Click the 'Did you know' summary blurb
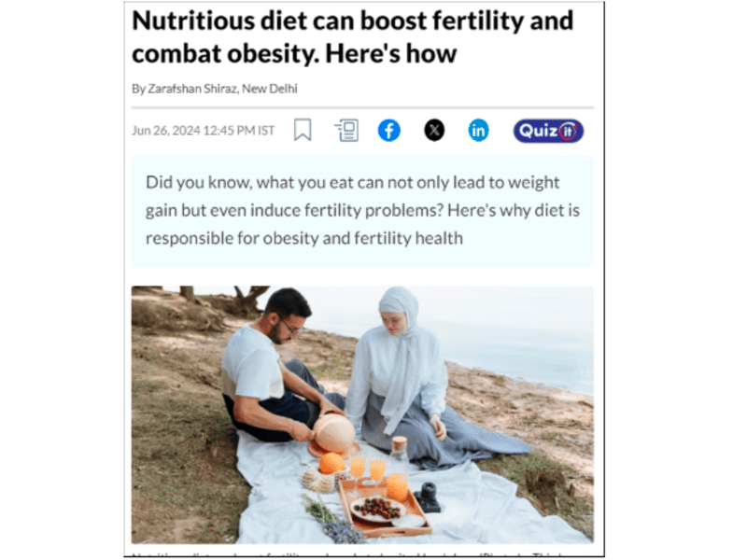Image resolution: width=747 pixels, height=560 pixels. (362, 211)
